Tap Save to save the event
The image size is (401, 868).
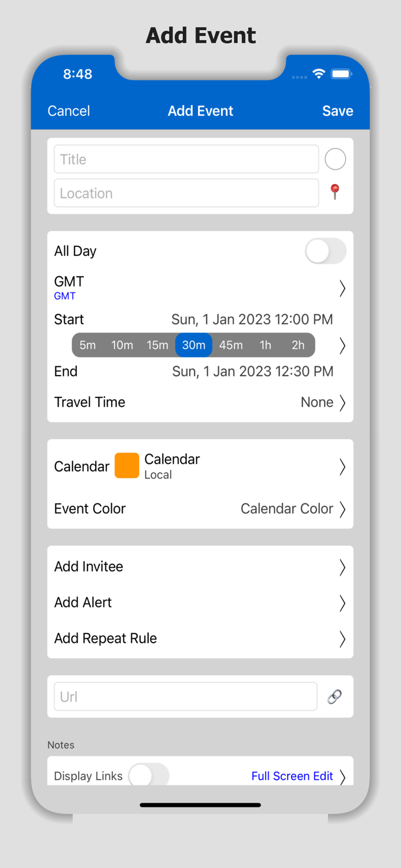tap(337, 111)
